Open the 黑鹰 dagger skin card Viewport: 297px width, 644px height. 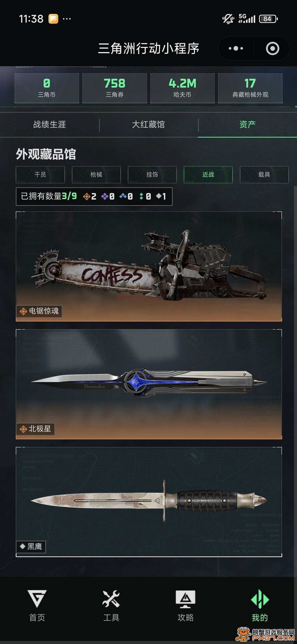pos(149,502)
